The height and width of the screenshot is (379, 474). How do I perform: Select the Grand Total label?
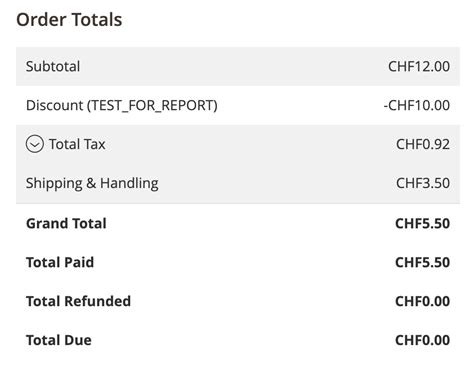(x=66, y=223)
